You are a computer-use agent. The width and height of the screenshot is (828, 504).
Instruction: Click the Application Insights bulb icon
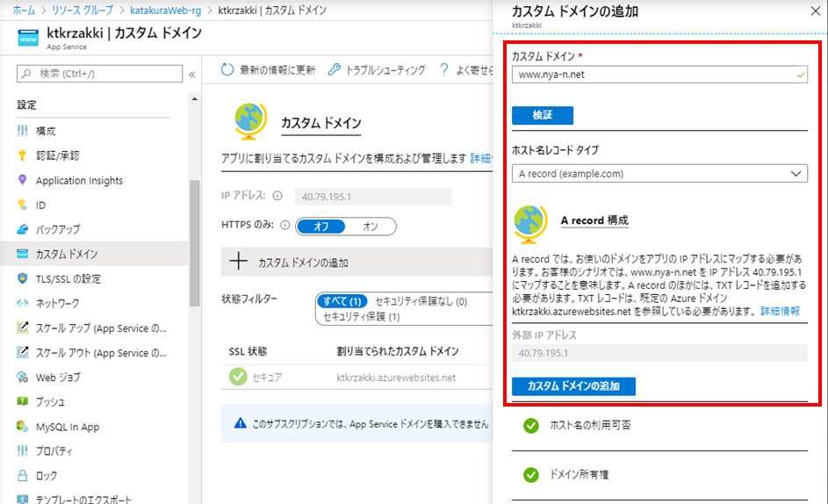pyautogui.click(x=22, y=180)
